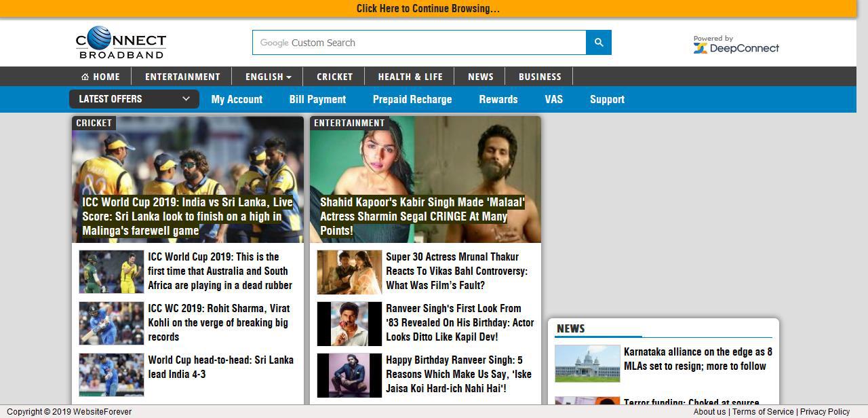Open the Kabir Singh 'Malaal' headline
This screenshot has height=418, width=868.
coord(422,216)
